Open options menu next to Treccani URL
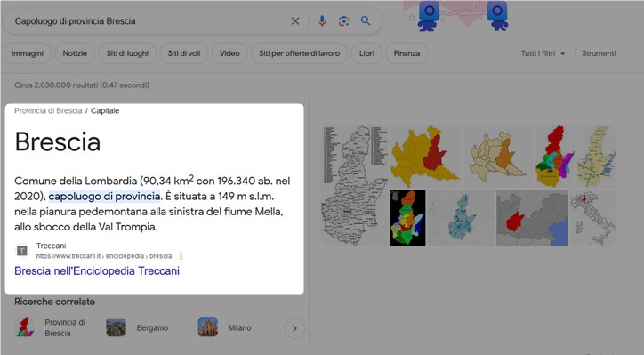The height and width of the screenshot is (355, 644). (x=181, y=256)
